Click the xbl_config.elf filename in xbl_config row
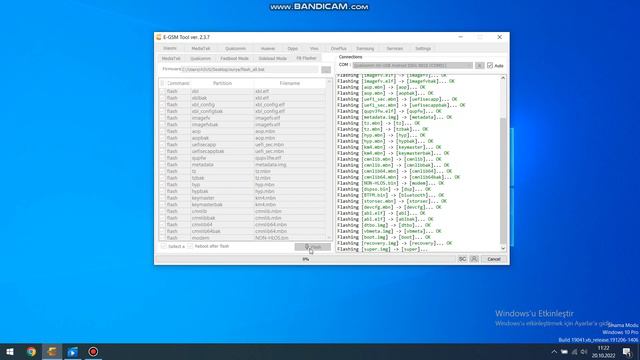 (x=270, y=105)
